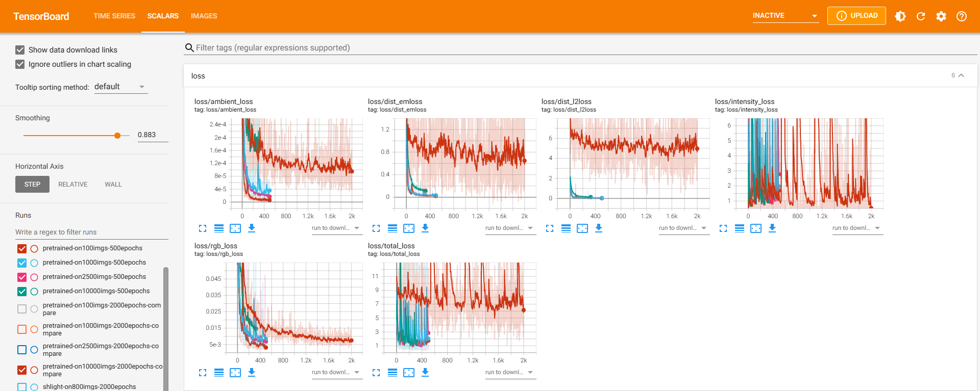
Task: Toggle y-axis log scale for loss/dist_l2loss
Action: pos(566,228)
